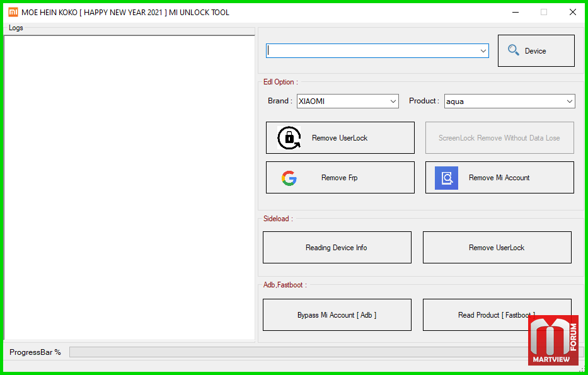The height and width of the screenshot is (375, 588).
Task: Expand the Brand dropdown showing XIAOMI
Action: (x=393, y=101)
